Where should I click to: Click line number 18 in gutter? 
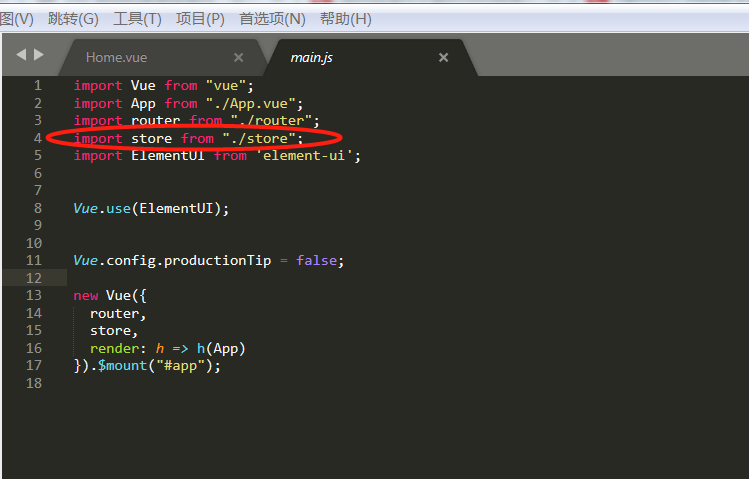tap(34, 383)
